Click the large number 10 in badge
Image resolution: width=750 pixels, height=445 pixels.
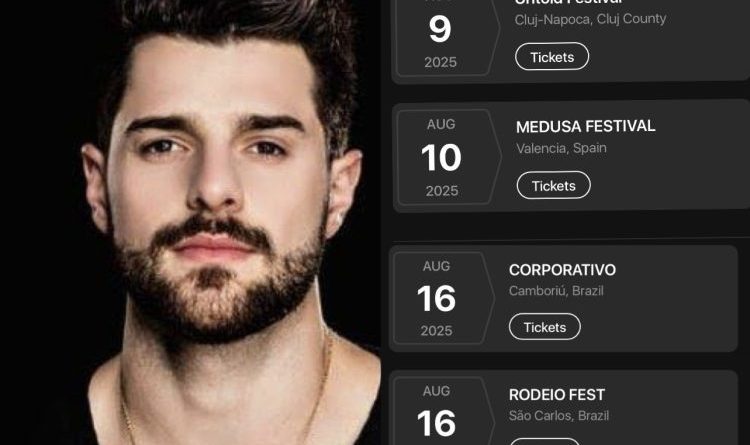click(441, 157)
